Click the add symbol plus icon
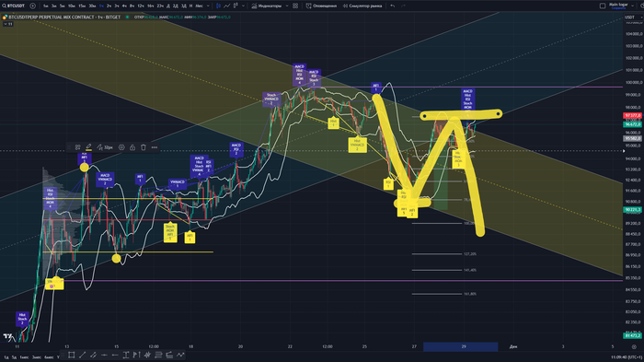Screen dimensions: 644x362 (x=32, y=6)
